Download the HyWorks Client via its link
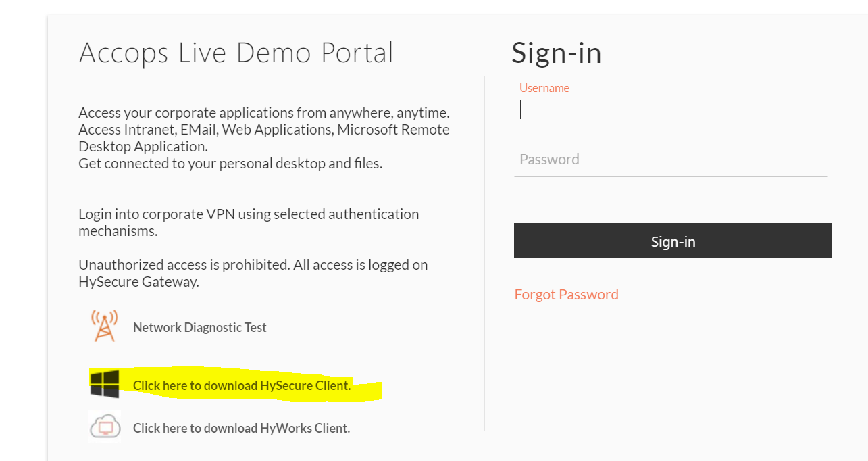This screenshot has height=461, width=868. 241,428
